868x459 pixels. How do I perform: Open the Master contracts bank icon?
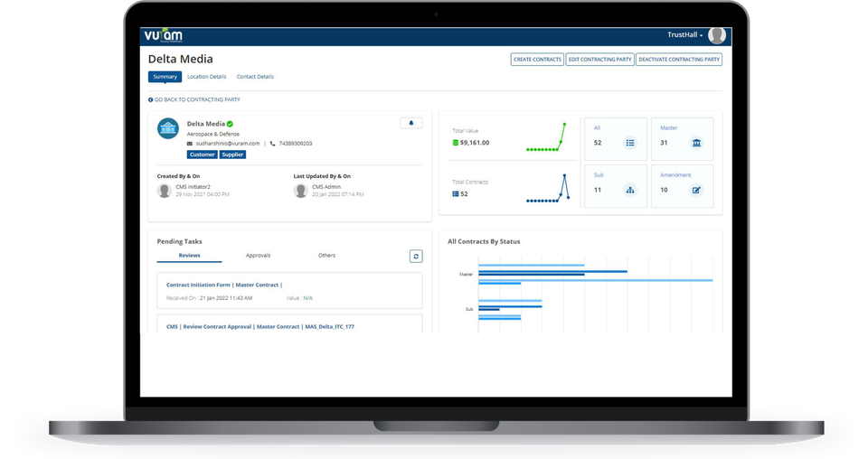(x=696, y=144)
